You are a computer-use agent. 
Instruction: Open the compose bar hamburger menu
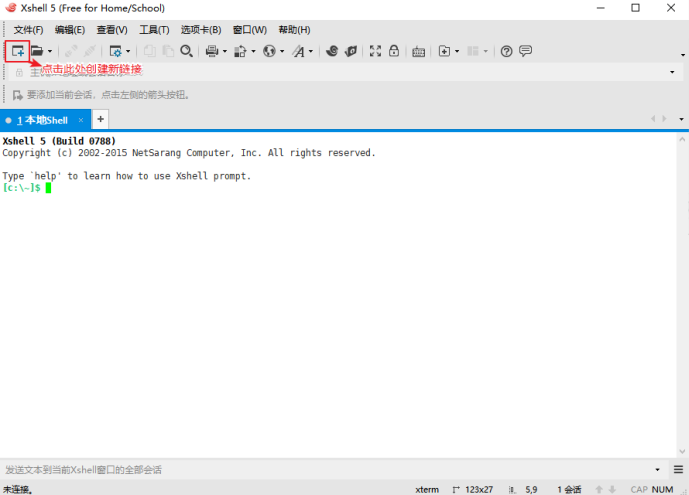[678, 470]
